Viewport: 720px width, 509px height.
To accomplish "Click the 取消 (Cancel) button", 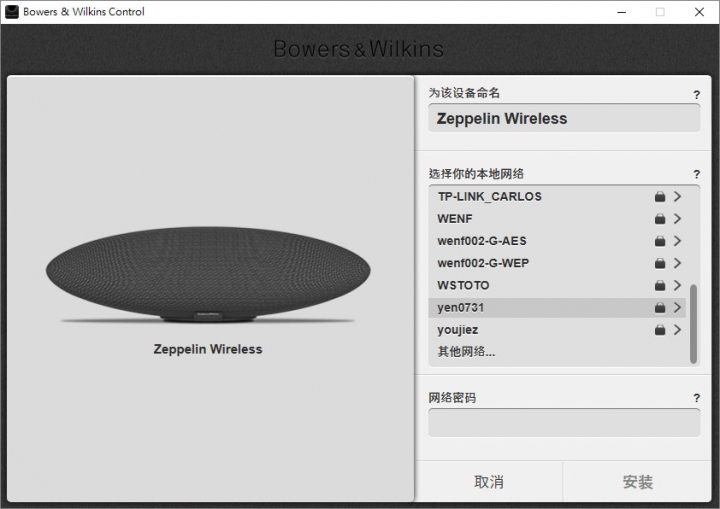I will click(x=489, y=482).
